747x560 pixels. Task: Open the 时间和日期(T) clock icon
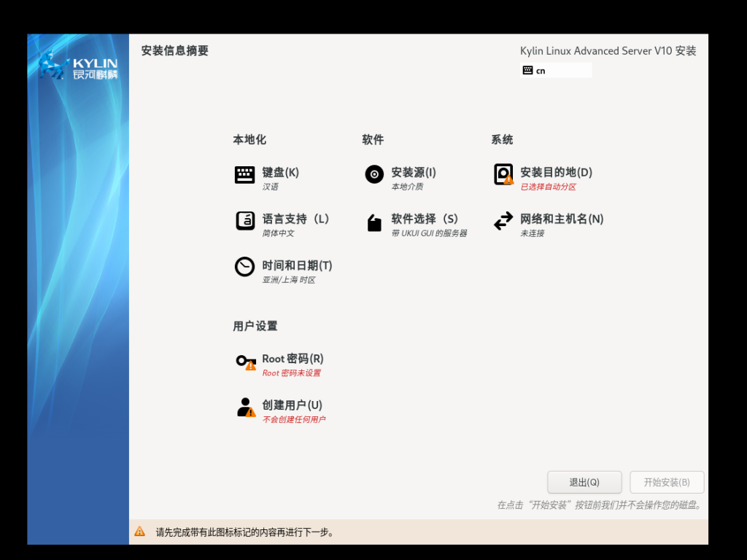(x=245, y=267)
